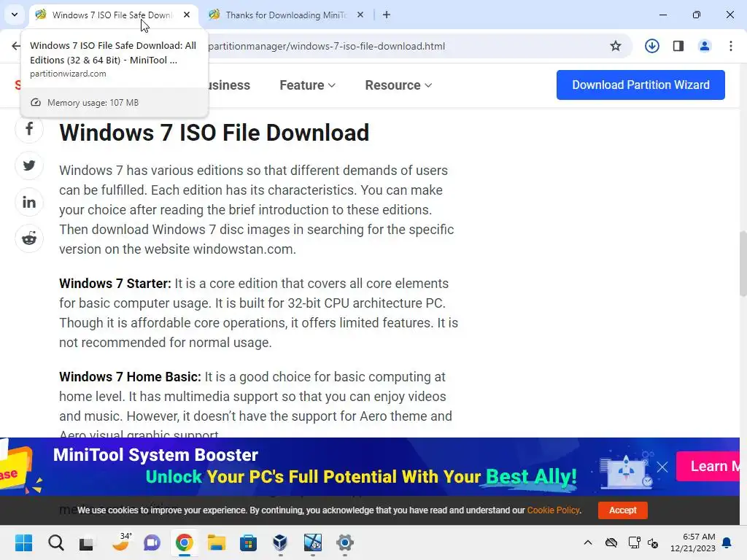The image size is (747, 560).
Task: Share the article on Twitter
Action: coord(29,166)
